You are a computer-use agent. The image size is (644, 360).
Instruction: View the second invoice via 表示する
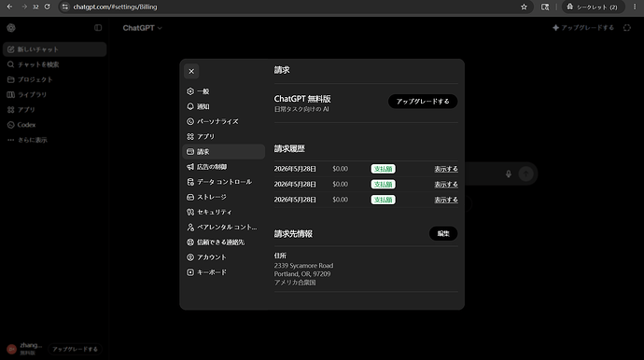[446, 185]
